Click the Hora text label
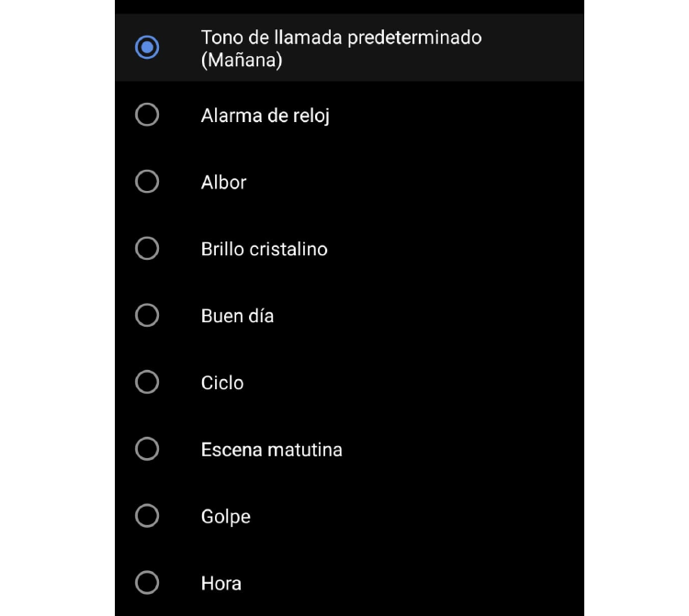689x616 pixels. [x=220, y=584]
